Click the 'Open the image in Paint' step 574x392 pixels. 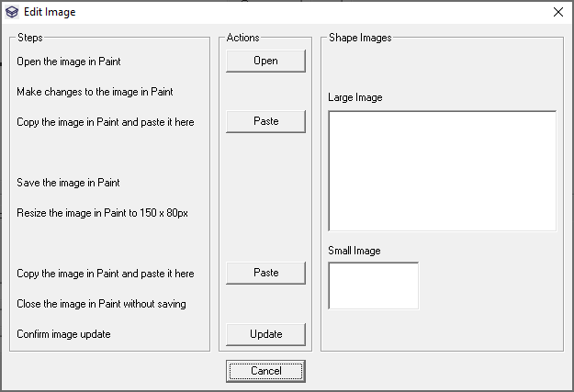pyautogui.click(x=69, y=62)
